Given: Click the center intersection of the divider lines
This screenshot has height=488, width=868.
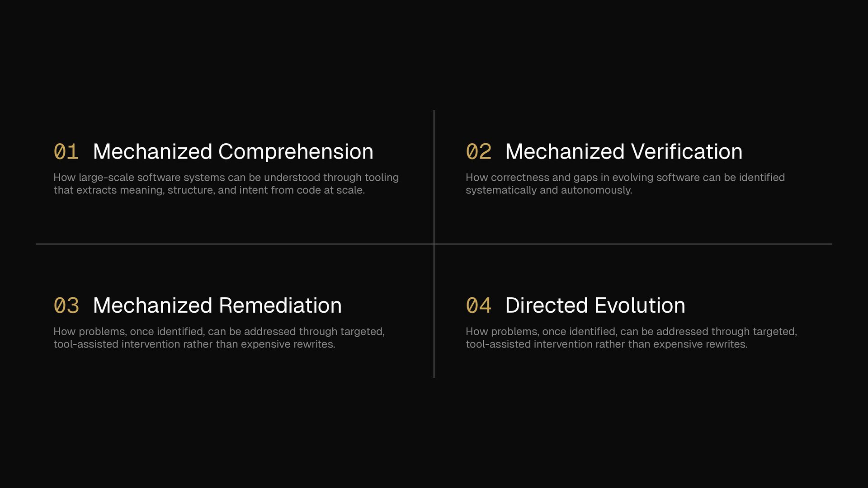Looking at the screenshot, I should click(x=434, y=244).
